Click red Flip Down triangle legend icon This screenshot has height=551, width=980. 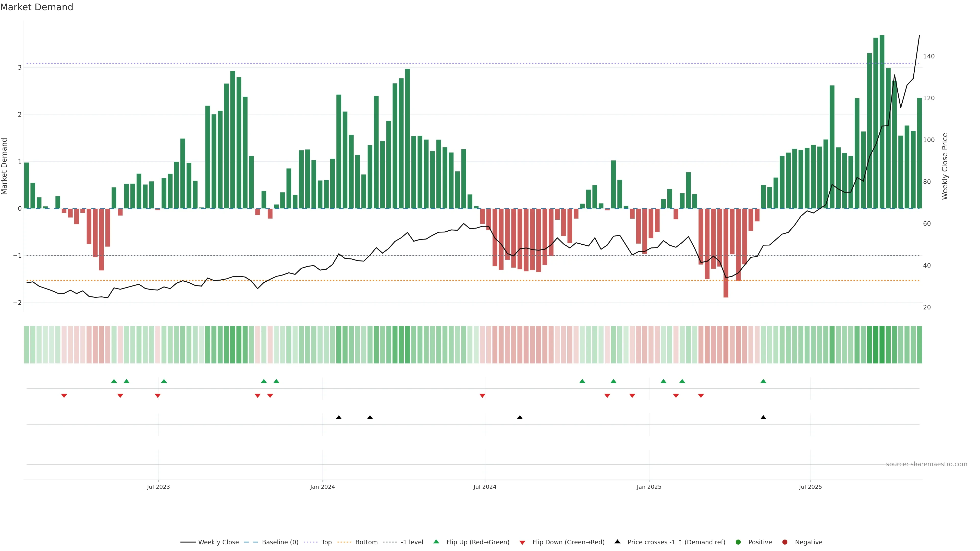tap(522, 543)
